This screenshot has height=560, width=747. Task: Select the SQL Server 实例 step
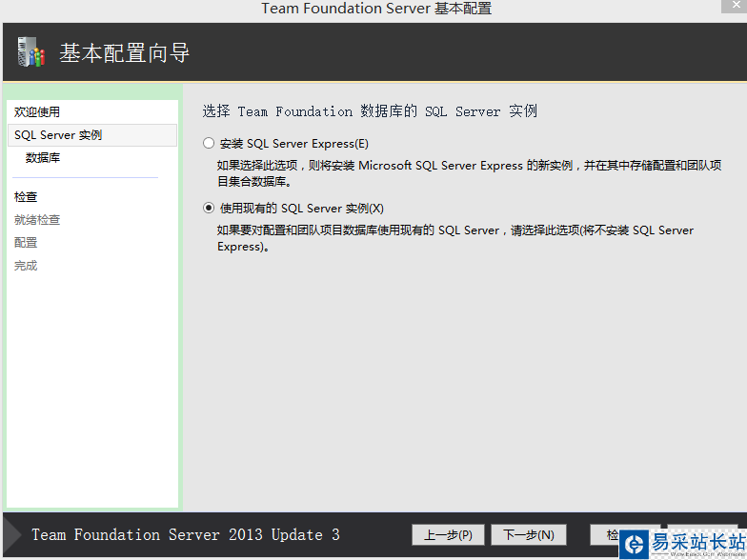pos(92,135)
